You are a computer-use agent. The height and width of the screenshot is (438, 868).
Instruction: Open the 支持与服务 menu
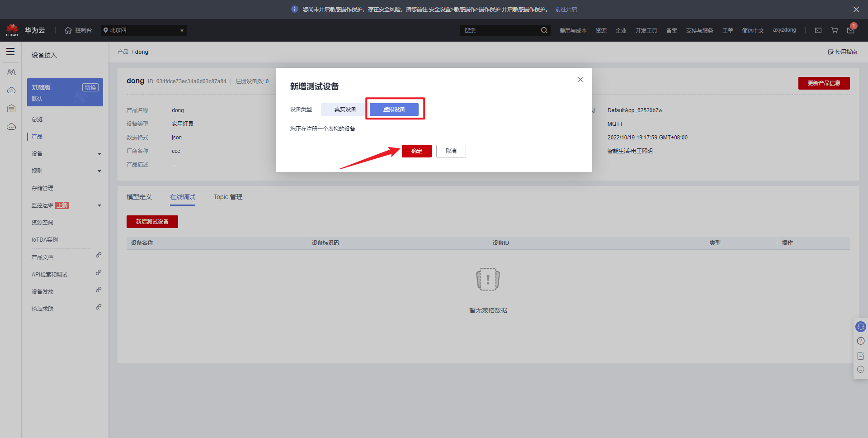[x=699, y=31]
